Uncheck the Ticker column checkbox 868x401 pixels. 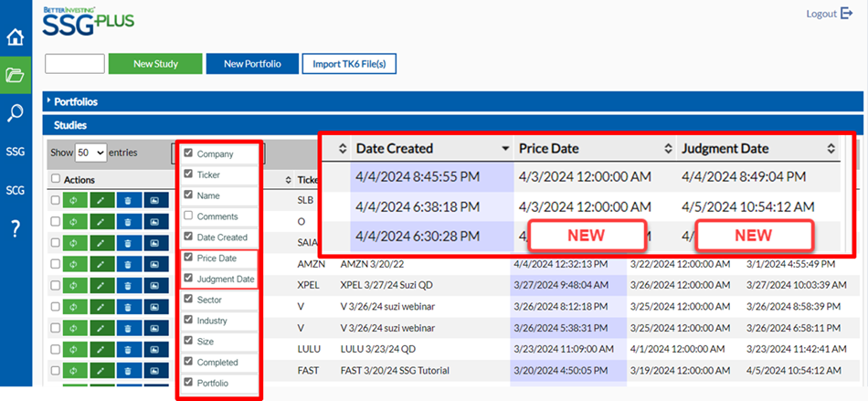(188, 174)
